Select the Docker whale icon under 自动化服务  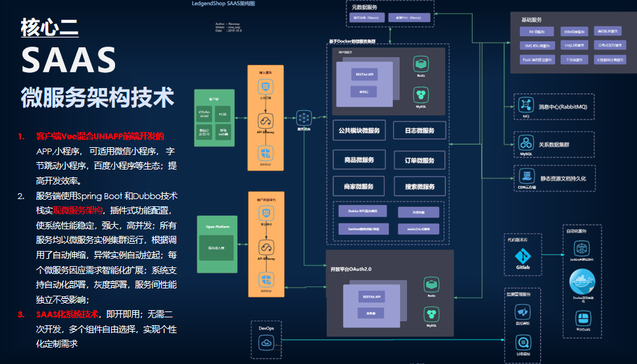click(581, 283)
